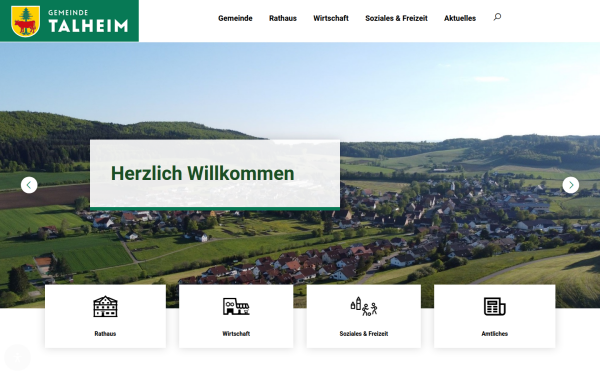Open the Aktuelles menu
This screenshot has height=375, width=600.
(460, 18)
